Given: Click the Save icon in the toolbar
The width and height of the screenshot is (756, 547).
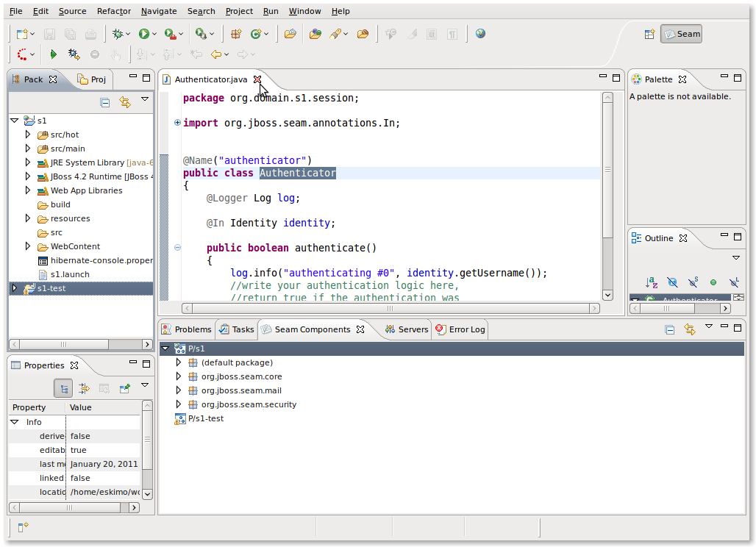Looking at the screenshot, I should point(49,34).
